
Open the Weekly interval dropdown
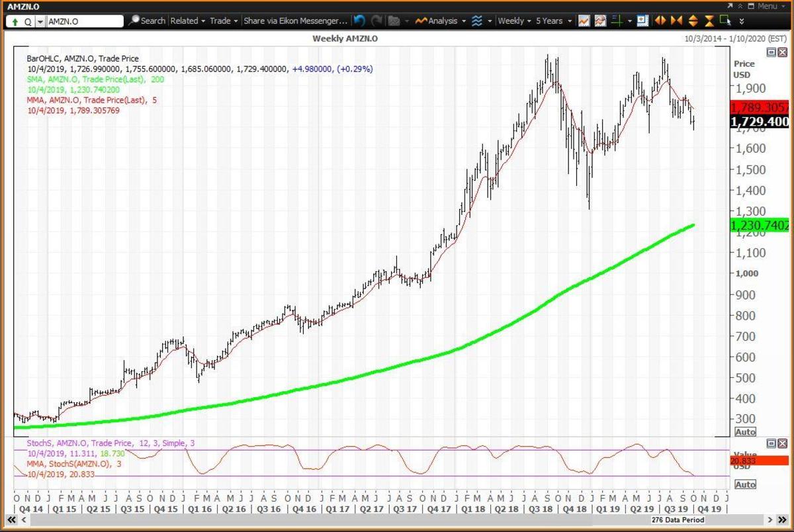coord(514,21)
